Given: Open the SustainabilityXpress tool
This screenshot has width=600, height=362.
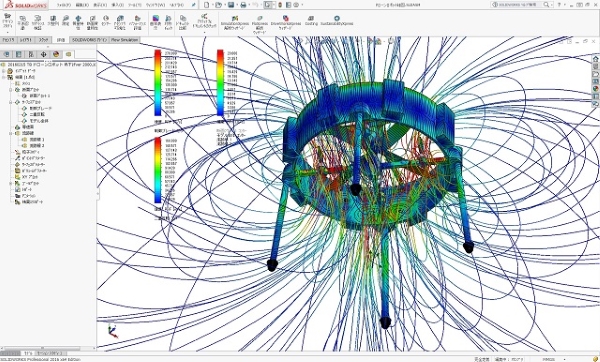Looking at the screenshot, I should coord(337,21).
